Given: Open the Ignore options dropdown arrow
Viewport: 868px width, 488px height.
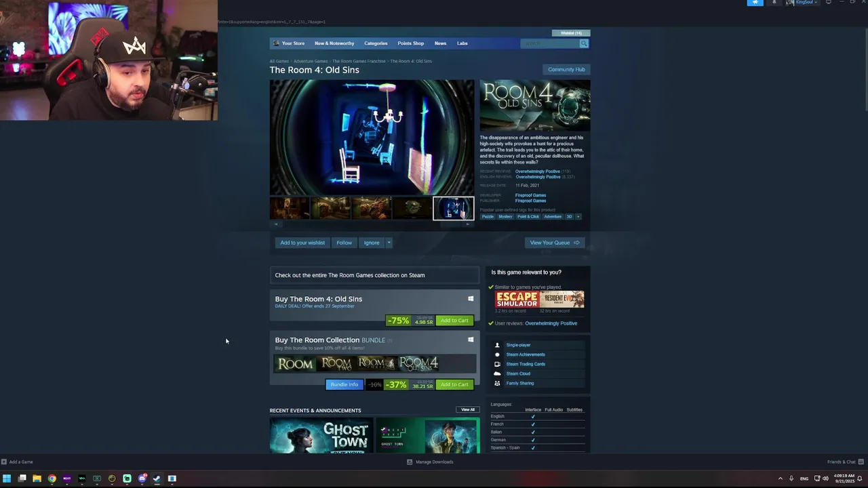Looking at the screenshot, I should 389,243.
